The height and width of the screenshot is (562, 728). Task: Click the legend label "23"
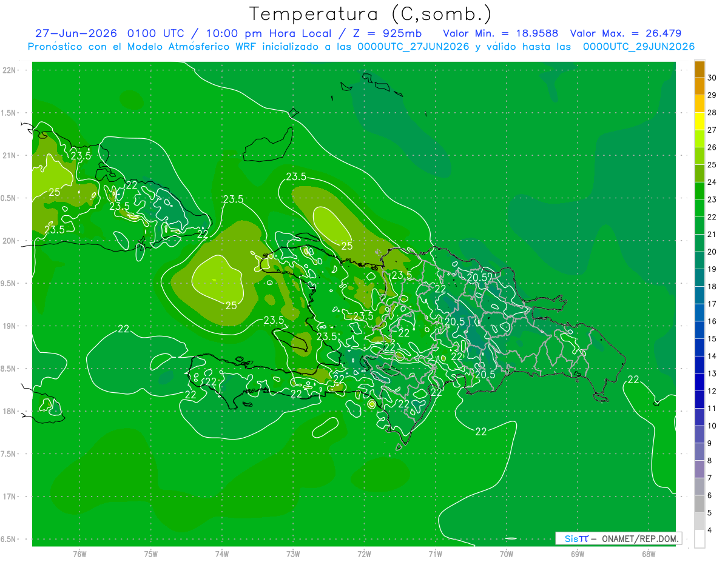click(x=712, y=199)
